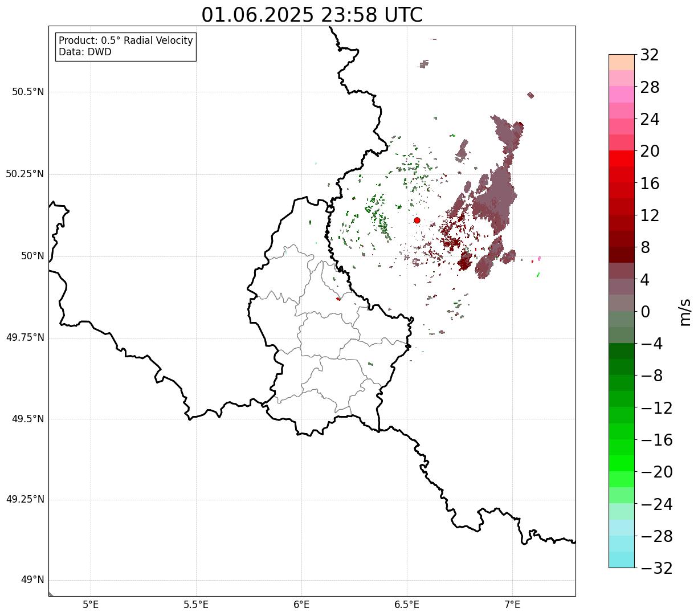This screenshot has height=616, width=698.
Task: Click the colorbar label '−12'
Action: click(x=656, y=408)
